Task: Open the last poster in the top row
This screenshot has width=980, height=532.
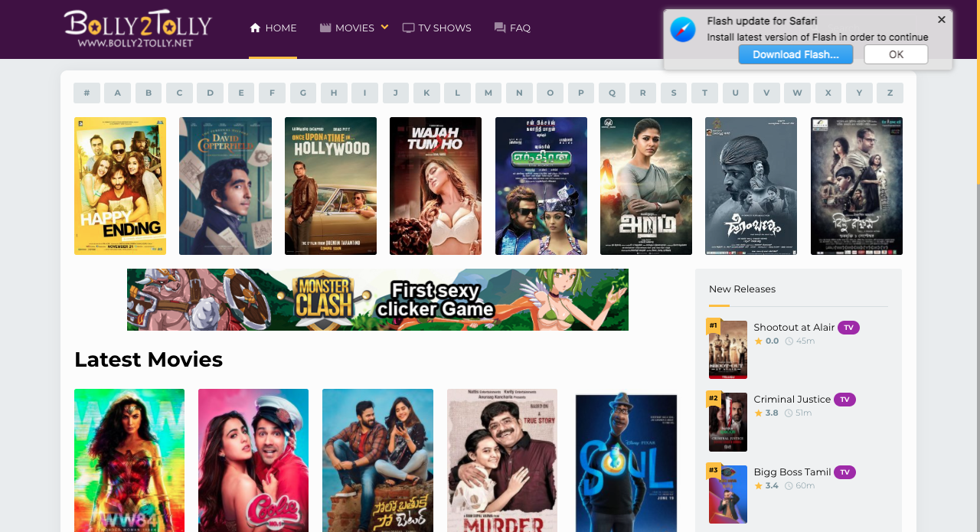Action: (x=857, y=186)
